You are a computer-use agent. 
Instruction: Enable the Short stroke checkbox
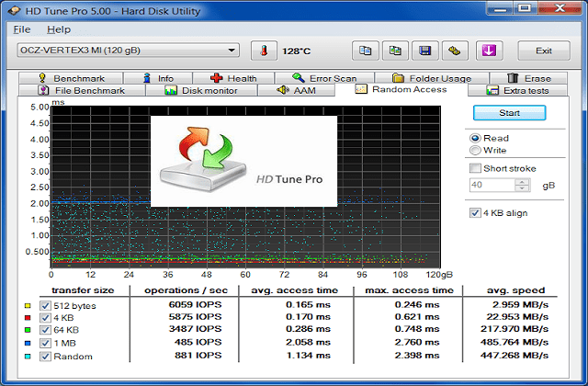coord(475,168)
